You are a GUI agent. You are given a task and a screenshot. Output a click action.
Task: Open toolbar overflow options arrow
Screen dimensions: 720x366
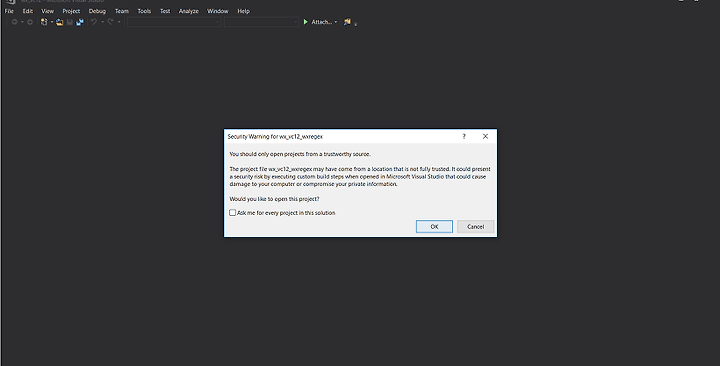355,24
